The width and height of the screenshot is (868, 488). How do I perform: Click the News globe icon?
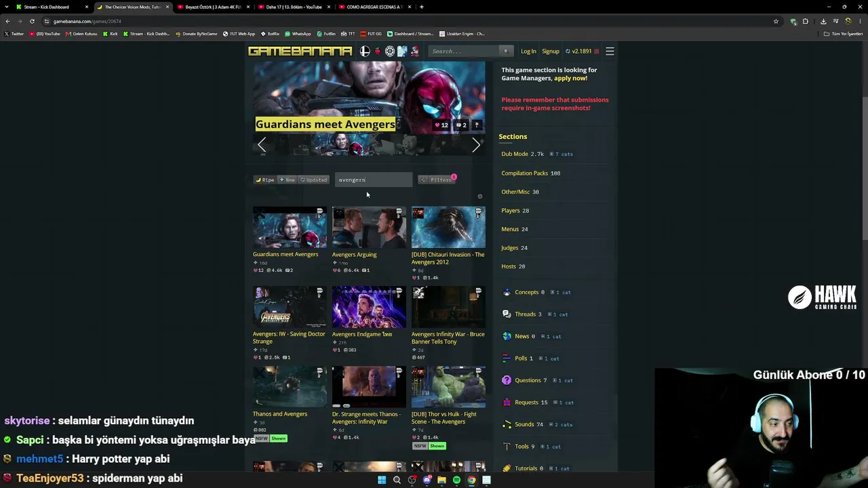click(x=507, y=336)
